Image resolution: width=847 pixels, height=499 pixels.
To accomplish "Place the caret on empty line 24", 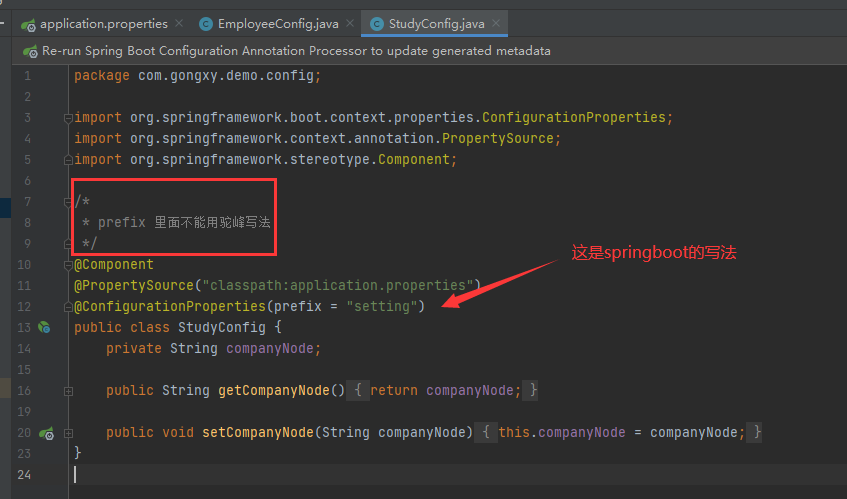I will pos(458,475).
